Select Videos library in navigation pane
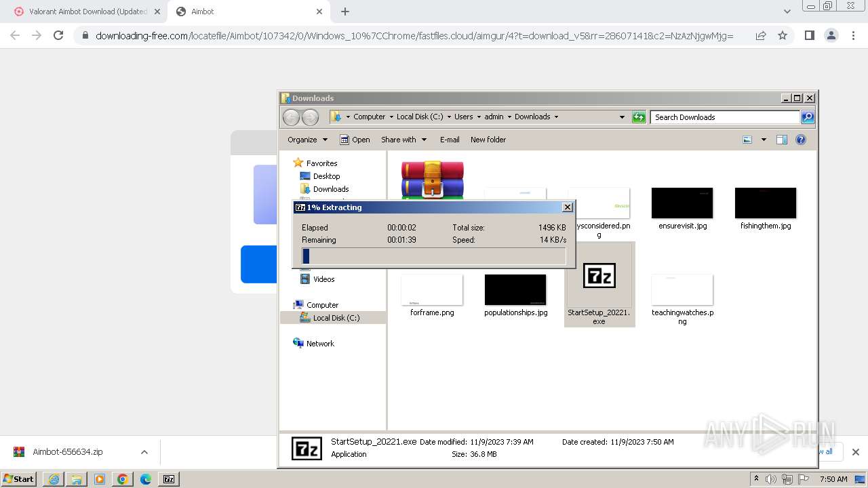Viewport: 868px width, 488px height. pos(323,279)
